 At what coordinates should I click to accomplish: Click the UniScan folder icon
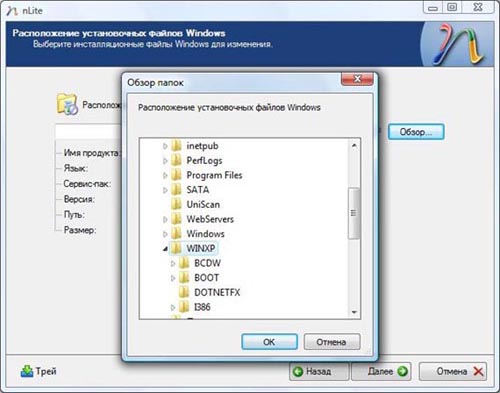[176, 204]
